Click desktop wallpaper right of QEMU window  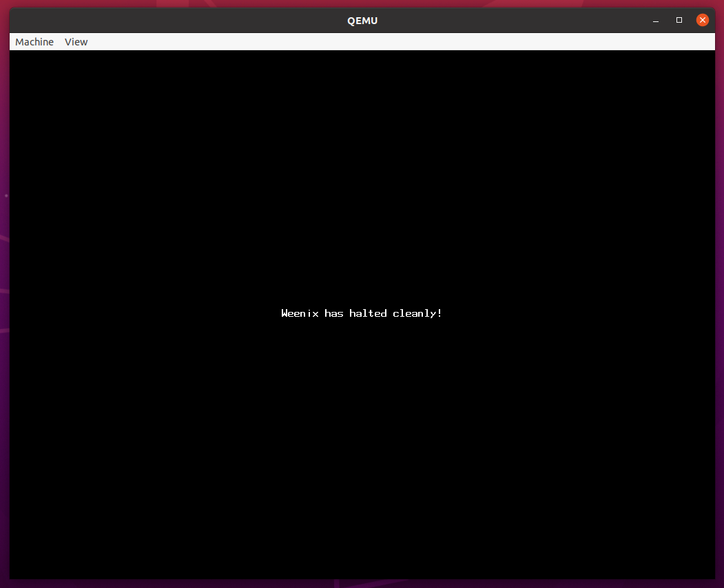pos(720,275)
